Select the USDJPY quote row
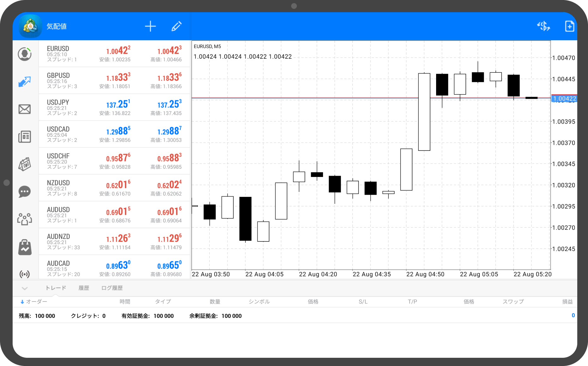The height and width of the screenshot is (366, 588). click(114, 107)
